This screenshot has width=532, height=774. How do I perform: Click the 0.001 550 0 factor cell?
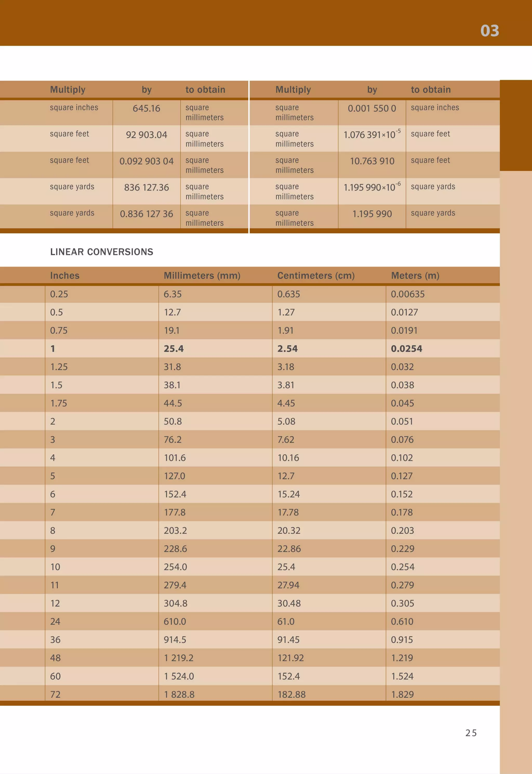point(372,108)
